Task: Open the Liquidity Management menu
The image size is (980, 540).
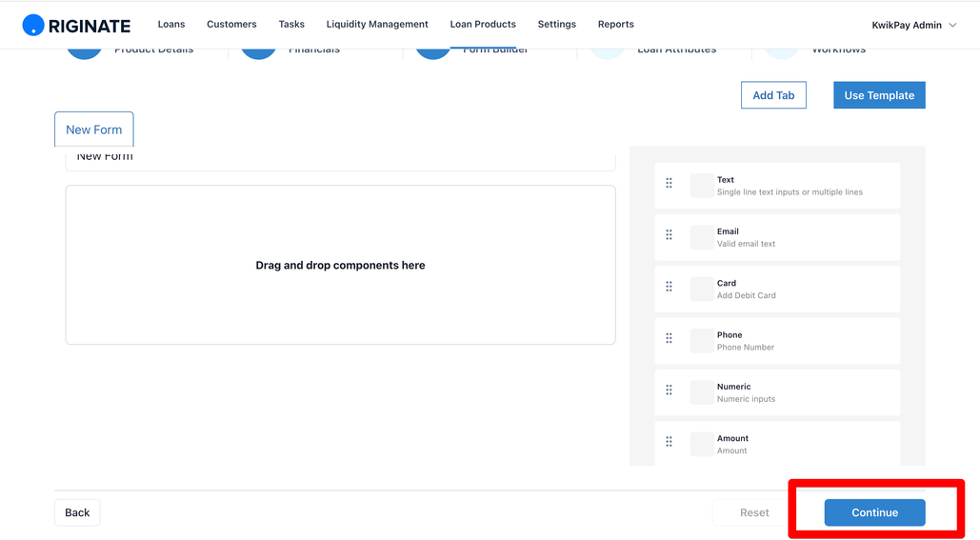Action: (x=377, y=25)
